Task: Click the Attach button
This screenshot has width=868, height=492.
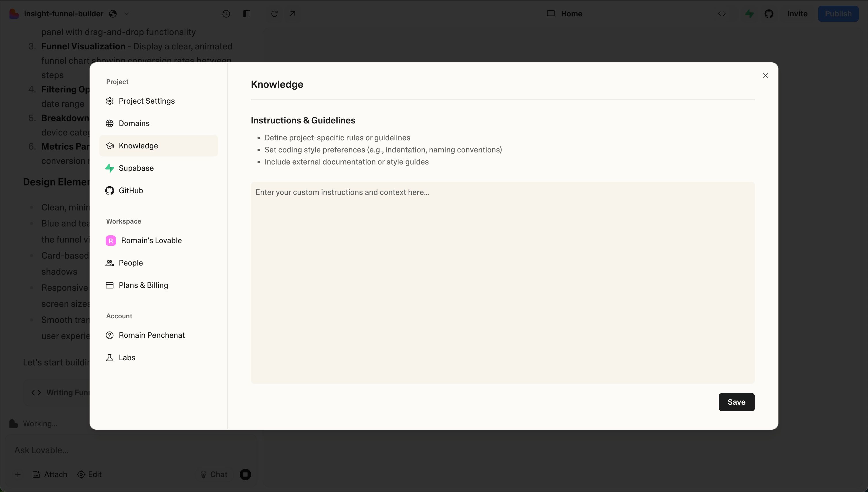Action: (50, 474)
